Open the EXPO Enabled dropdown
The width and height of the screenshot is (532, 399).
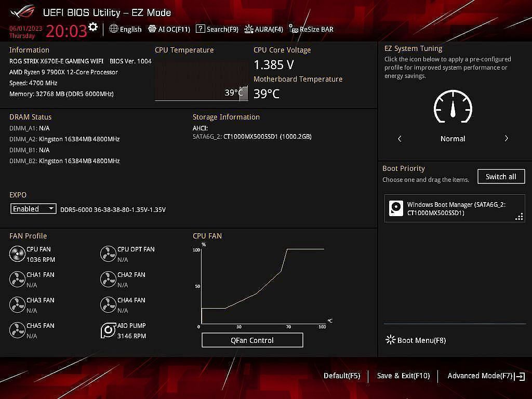[33, 209]
